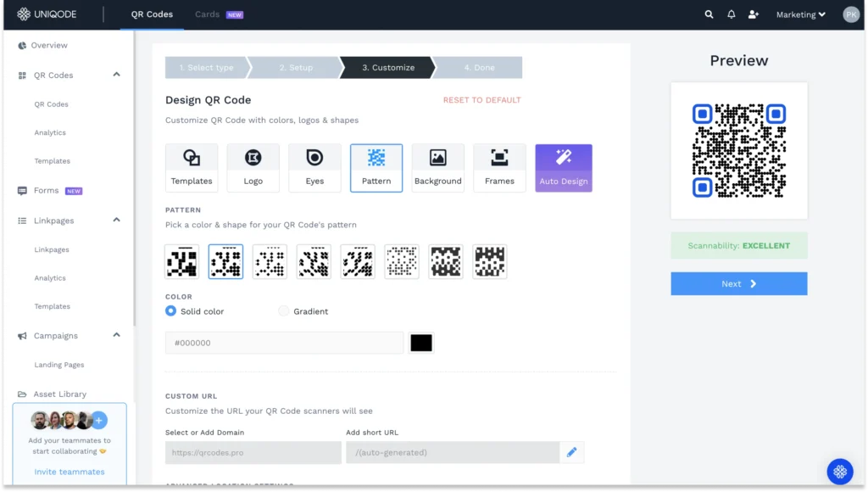The height and width of the screenshot is (492, 868).
Task: Open Linkpages sub-item in sidebar
Action: [x=52, y=249]
